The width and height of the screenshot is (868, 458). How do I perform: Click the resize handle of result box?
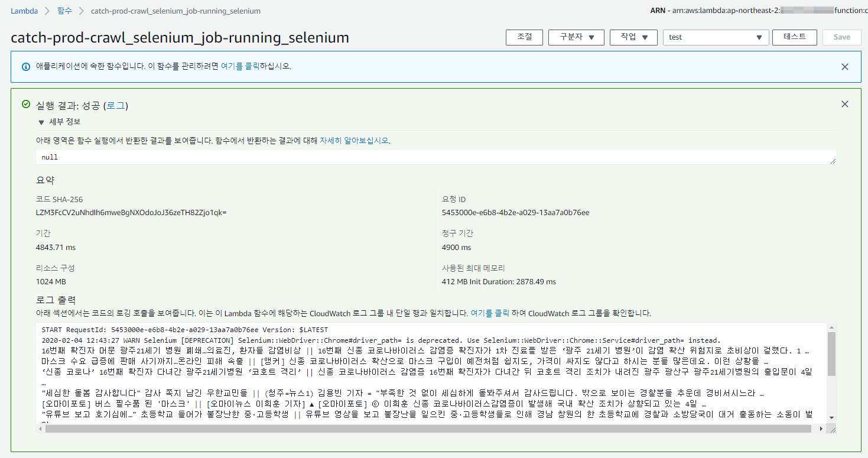(833, 161)
